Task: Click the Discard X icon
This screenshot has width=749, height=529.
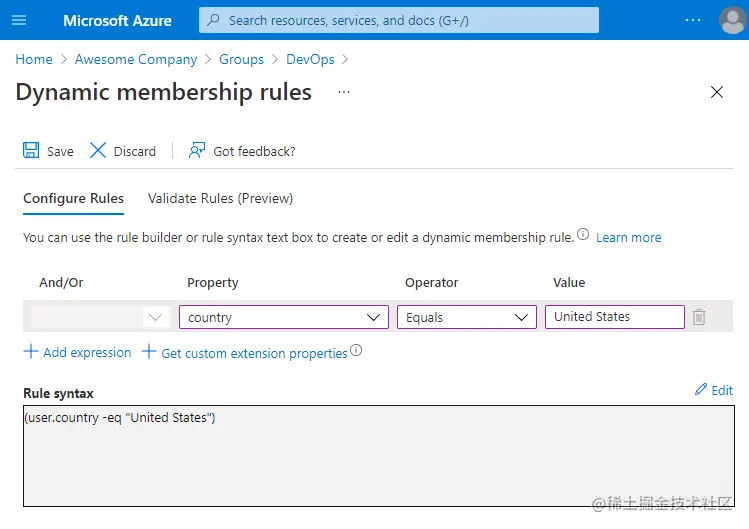Action: click(x=98, y=151)
